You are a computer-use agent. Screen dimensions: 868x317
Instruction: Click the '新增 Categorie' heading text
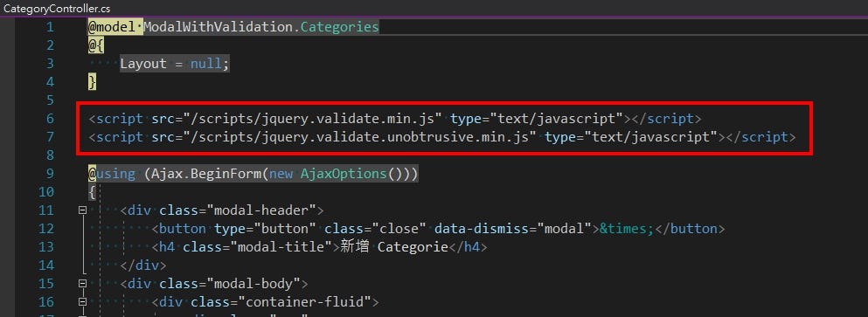click(394, 247)
